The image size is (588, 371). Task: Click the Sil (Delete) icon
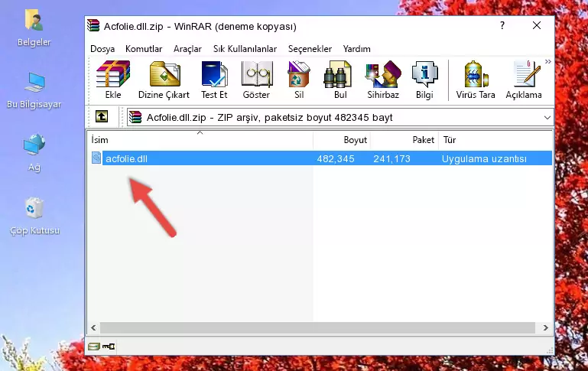pyautogui.click(x=299, y=80)
